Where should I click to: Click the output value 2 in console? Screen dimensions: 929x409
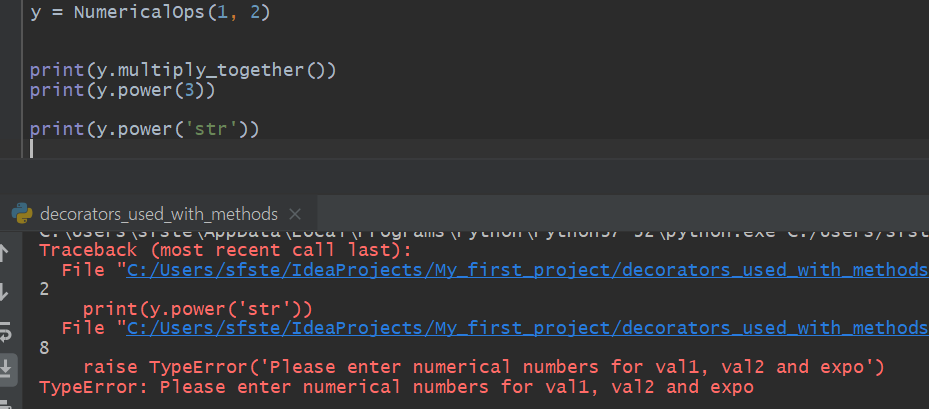tap(44, 290)
